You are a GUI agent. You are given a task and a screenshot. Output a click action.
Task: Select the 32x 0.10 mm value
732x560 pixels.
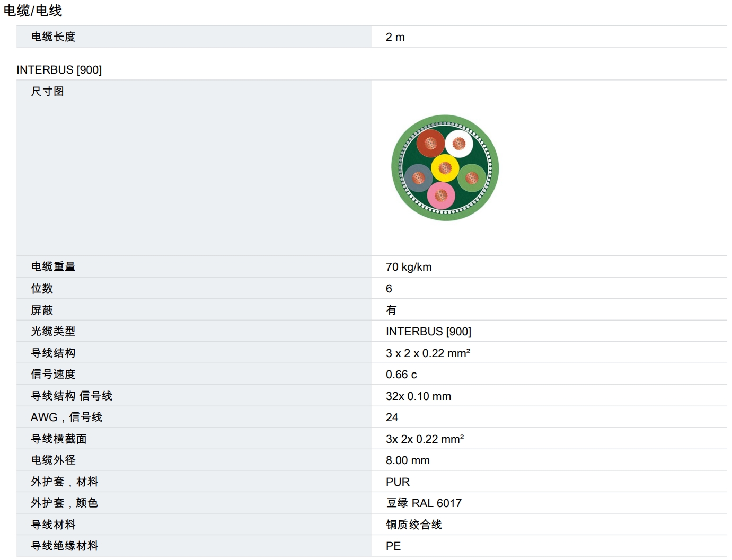pyautogui.click(x=418, y=396)
